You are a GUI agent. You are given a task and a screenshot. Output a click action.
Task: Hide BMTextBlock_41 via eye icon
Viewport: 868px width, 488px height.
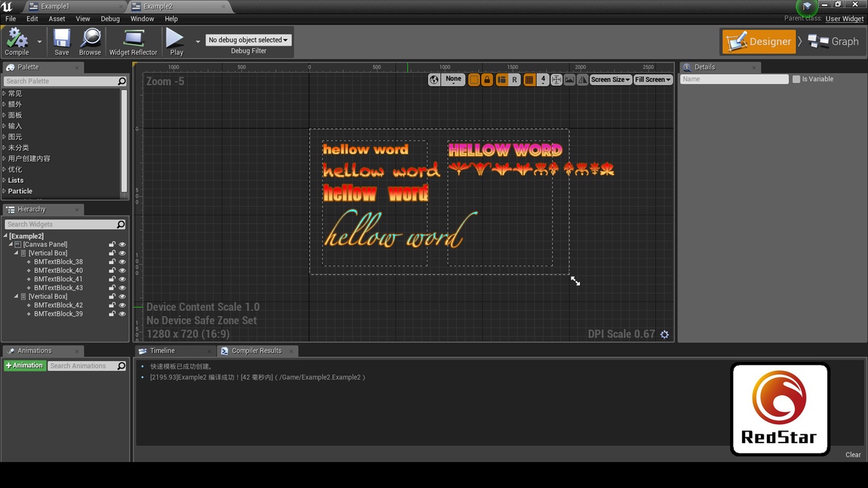(x=123, y=279)
